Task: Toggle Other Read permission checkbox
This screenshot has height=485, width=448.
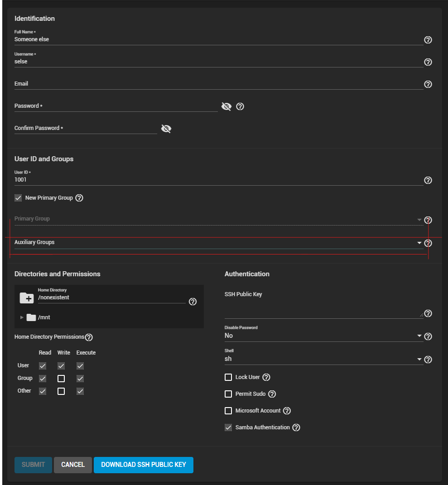Action: pyautogui.click(x=43, y=391)
